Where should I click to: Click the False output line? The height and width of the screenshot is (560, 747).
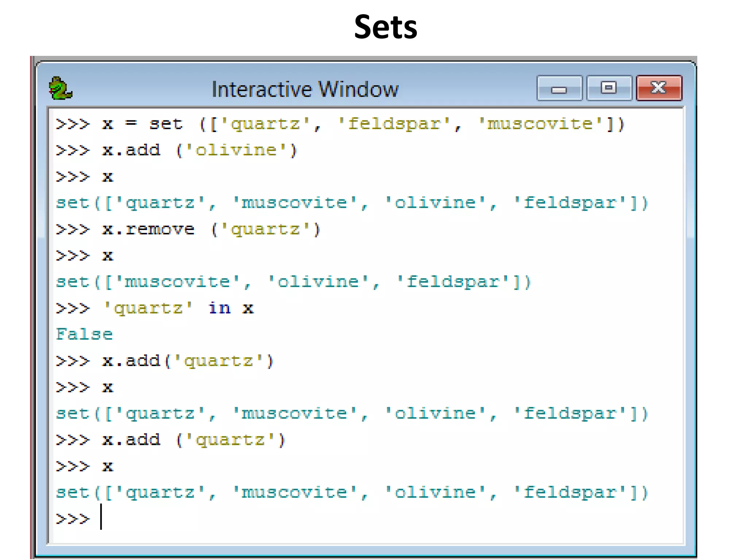(x=85, y=334)
